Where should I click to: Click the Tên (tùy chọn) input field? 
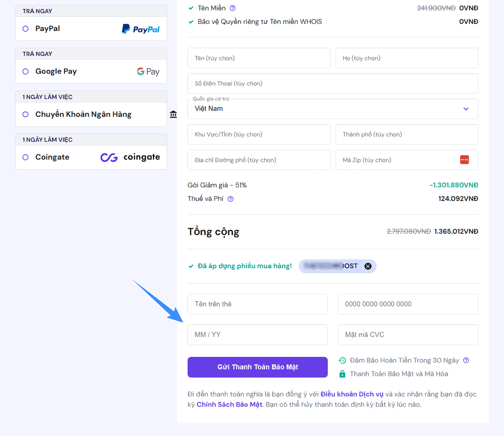coord(259,58)
